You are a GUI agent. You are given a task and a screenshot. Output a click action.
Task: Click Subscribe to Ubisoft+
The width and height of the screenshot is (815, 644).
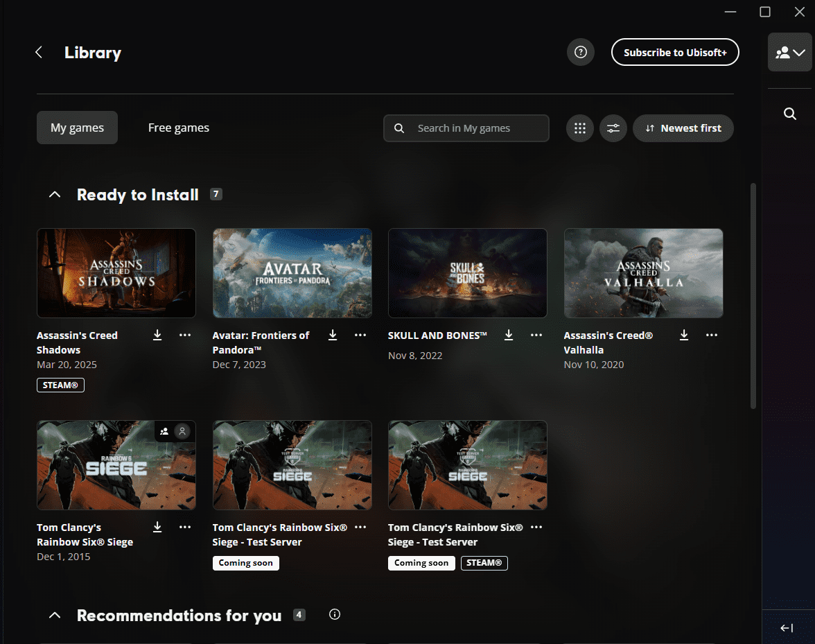674,52
